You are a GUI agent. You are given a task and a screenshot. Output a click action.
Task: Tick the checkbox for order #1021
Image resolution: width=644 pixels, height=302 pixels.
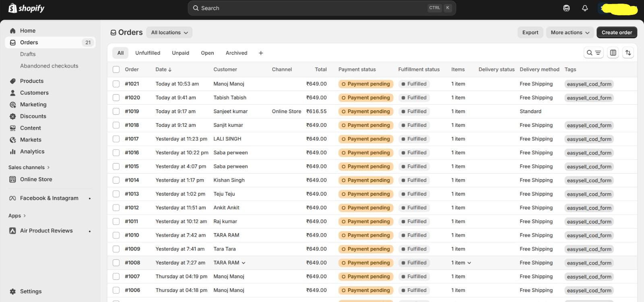pyautogui.click(x=116, y=84)
